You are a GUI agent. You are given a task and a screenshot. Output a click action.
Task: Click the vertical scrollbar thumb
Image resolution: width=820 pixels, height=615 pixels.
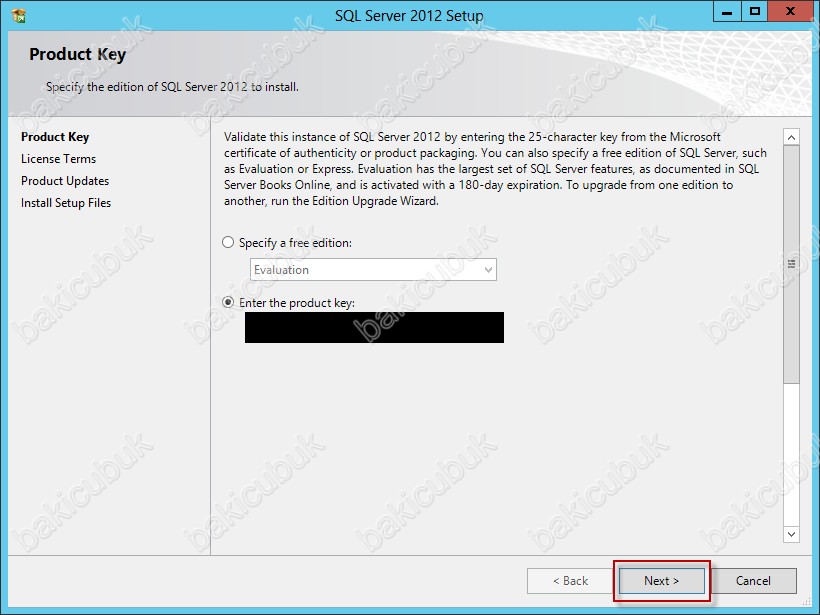(791, 264)
